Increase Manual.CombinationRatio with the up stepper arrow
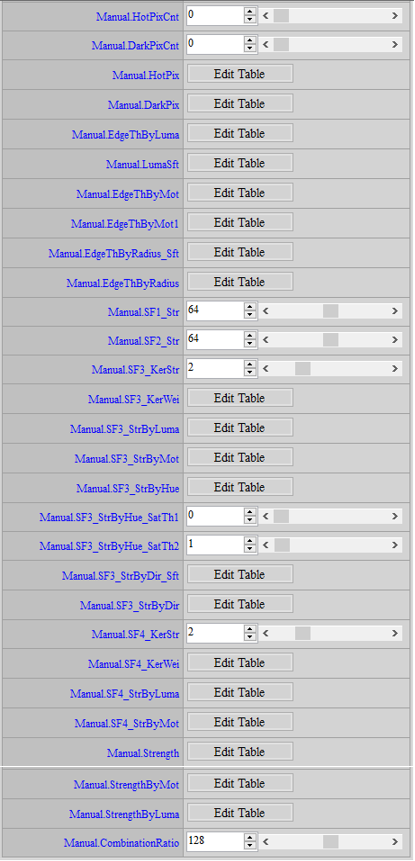The image size is (415, 861). (250, 837)
